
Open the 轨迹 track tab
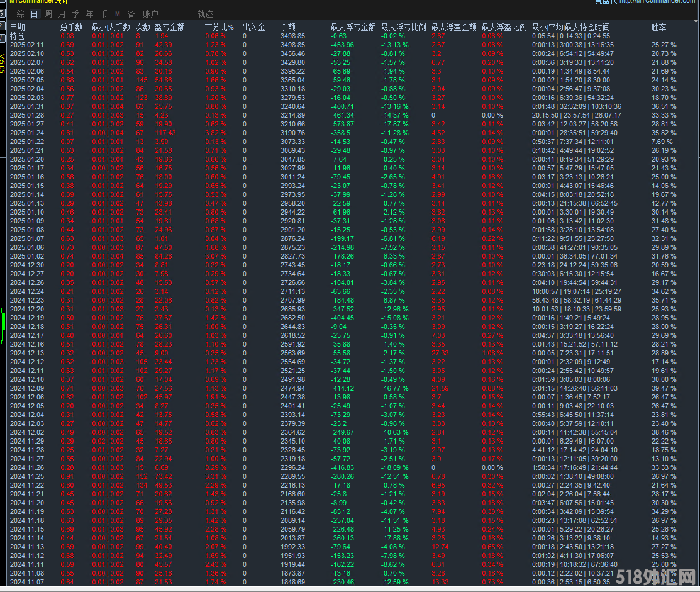(205, 14)
